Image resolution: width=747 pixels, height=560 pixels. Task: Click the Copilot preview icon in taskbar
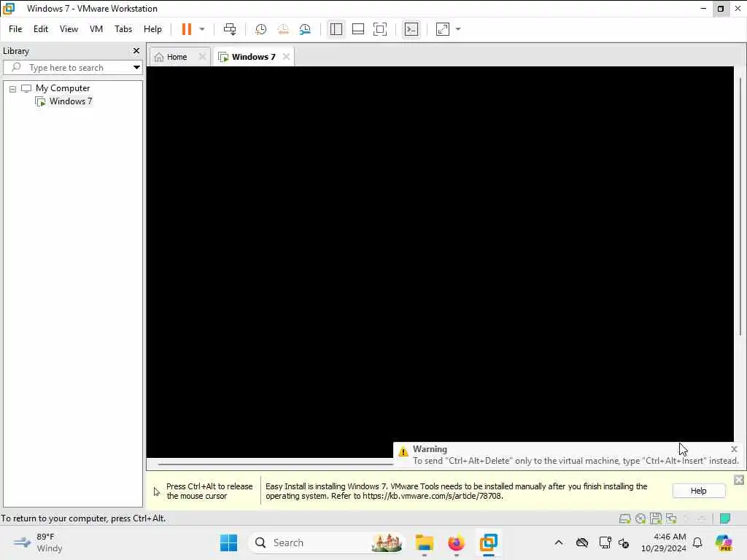point(724,542)
